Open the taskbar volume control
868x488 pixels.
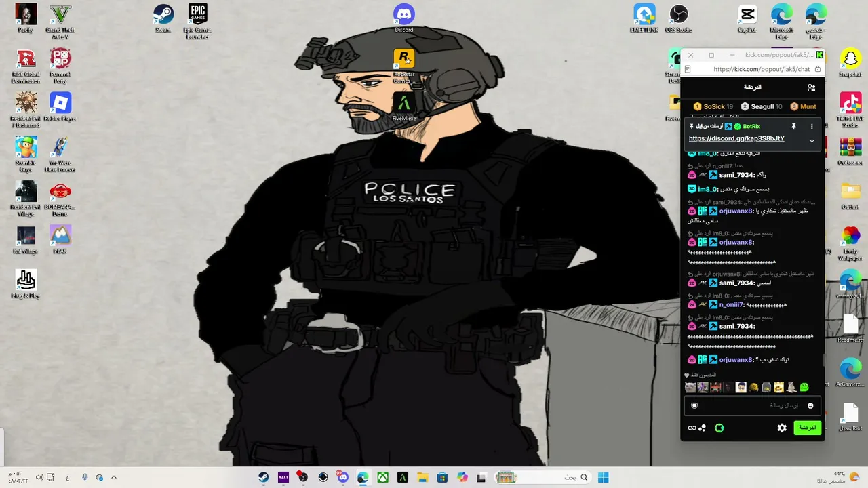coord(39,477)
